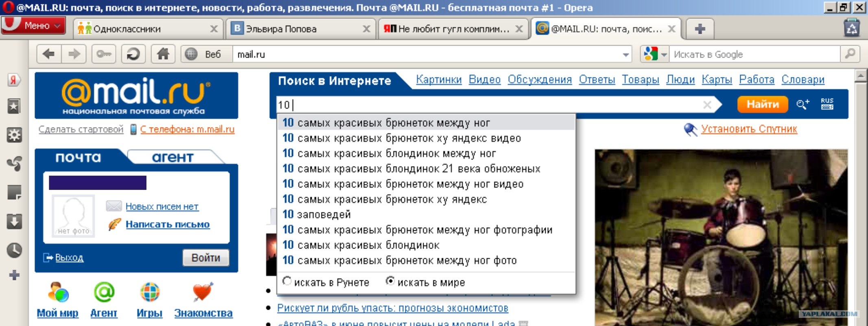This screenshot has width=868, height=326.
Task: Select suggestion '10 самых красивых блондинок'
Action: click(x=426, y=245)
